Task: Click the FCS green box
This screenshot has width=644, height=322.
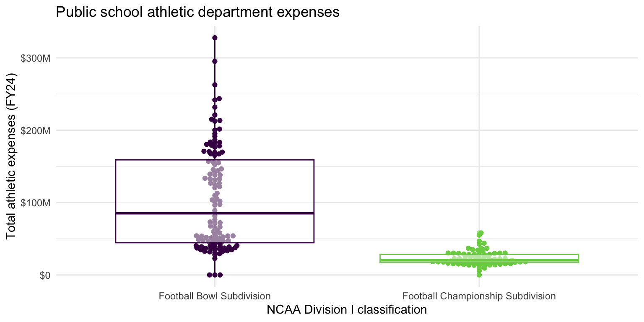Action: (x=479, y=258)
